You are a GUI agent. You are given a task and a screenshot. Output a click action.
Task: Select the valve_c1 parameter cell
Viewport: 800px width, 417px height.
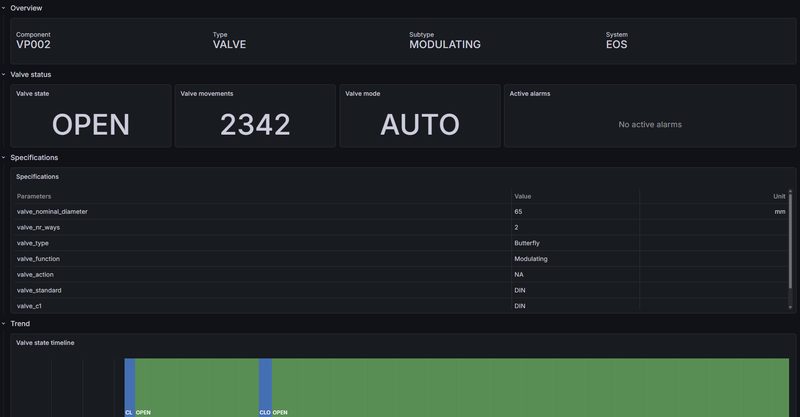click(x=262, y=305)
